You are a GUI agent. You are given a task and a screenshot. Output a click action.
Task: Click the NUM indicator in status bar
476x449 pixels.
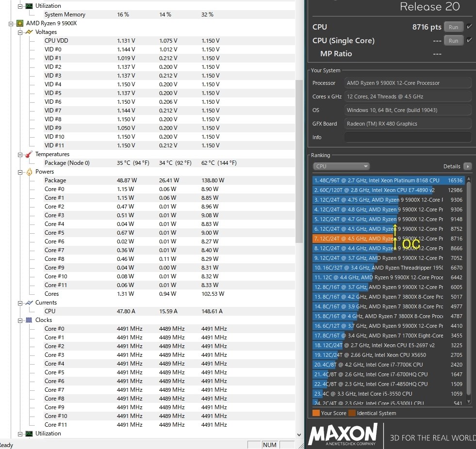(270, 445)
